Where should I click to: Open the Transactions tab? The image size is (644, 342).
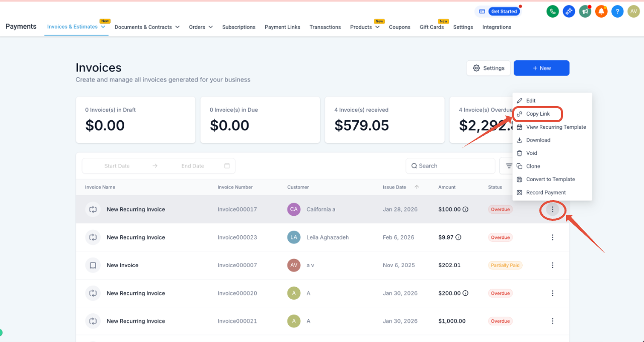tap(325, 27)
